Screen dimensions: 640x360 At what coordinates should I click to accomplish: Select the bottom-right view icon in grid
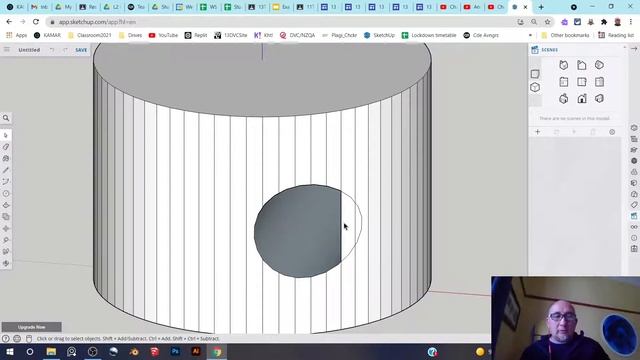(x=599, y=98)
